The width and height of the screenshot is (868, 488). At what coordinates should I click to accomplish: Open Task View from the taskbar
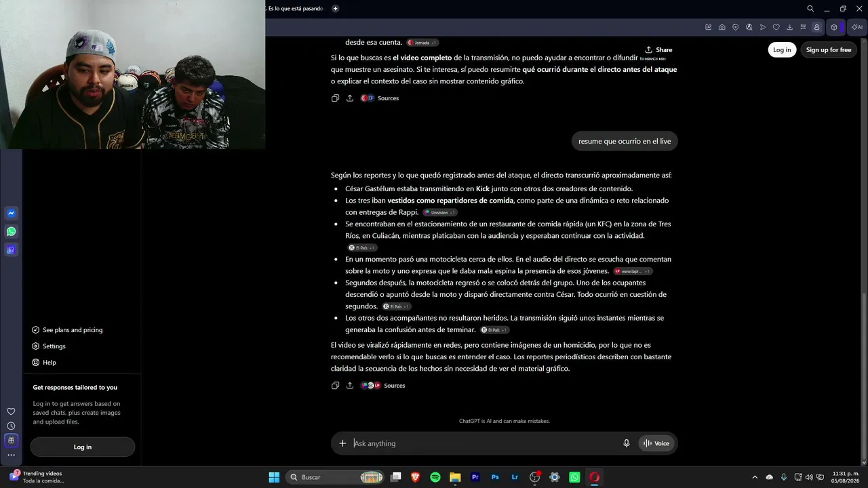point(396,477)
